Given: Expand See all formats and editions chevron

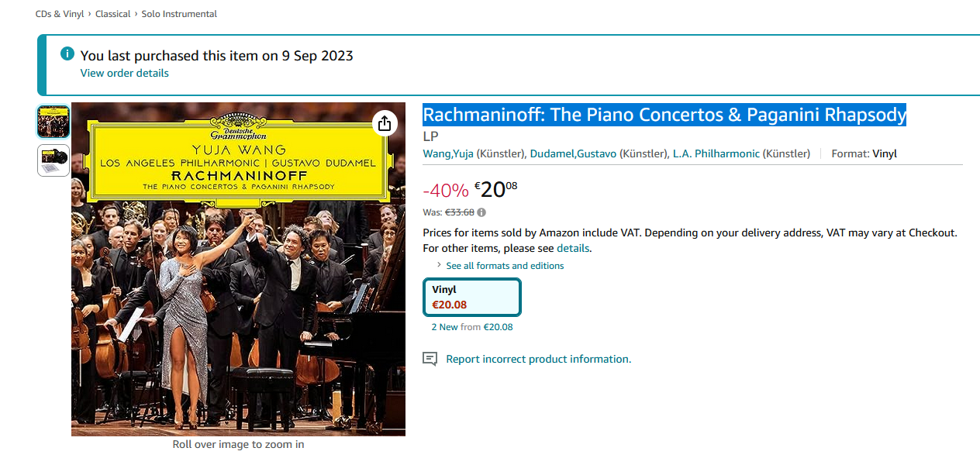Looking at the screenshot, I should pos(439,265).
